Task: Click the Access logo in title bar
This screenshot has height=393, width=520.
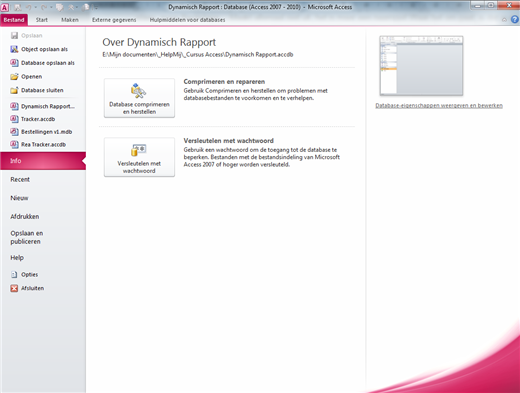Action: [x=5, y=7]
